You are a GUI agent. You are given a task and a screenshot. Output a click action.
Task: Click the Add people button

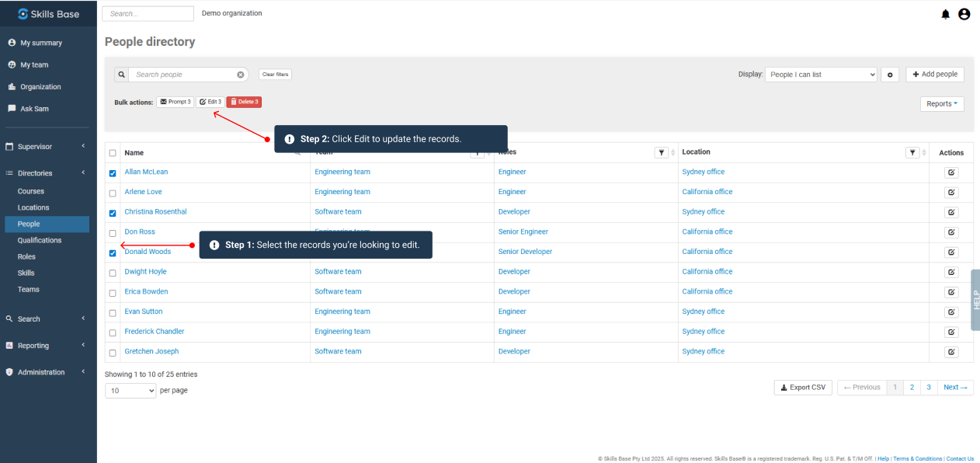point(935,75)
